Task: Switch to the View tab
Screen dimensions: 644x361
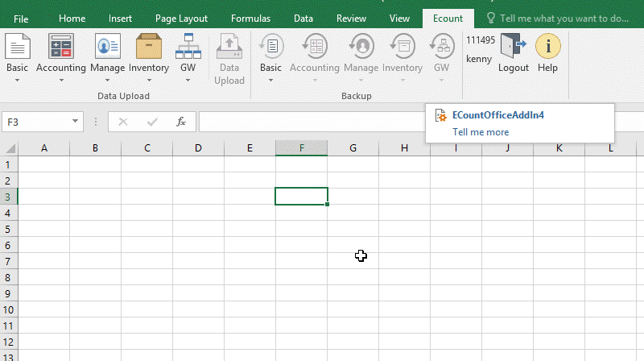Action: pos(399,19)
